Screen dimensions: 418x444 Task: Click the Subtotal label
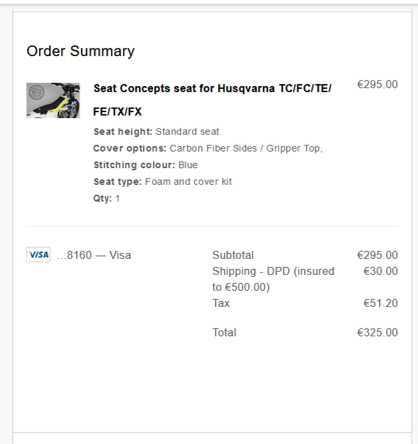pyautogui.click(x=233, y=255)
